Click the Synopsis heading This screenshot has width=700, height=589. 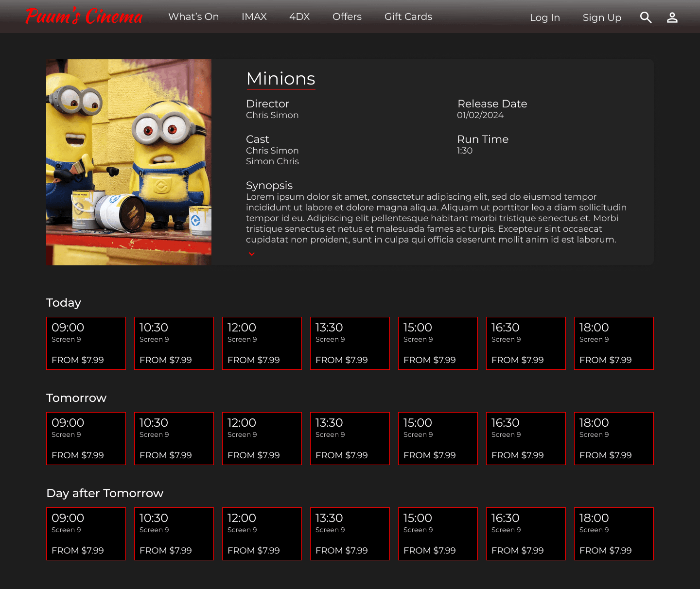[269, 185]
